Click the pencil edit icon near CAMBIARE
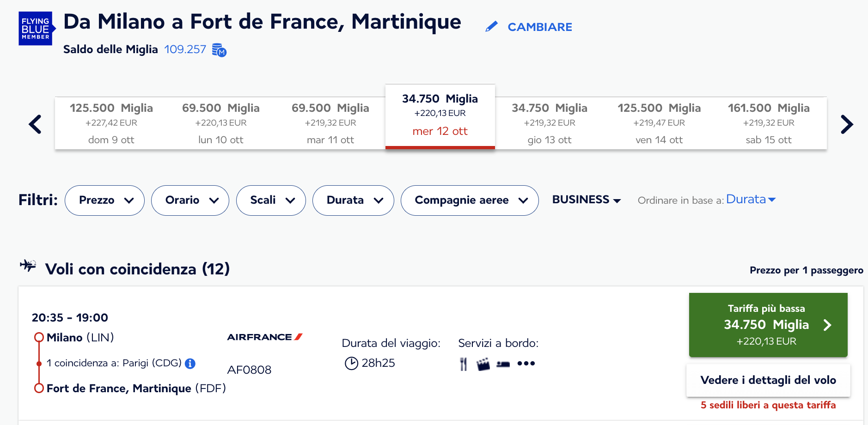This screenshot has height=425, width=868. [x=491, y=27]
